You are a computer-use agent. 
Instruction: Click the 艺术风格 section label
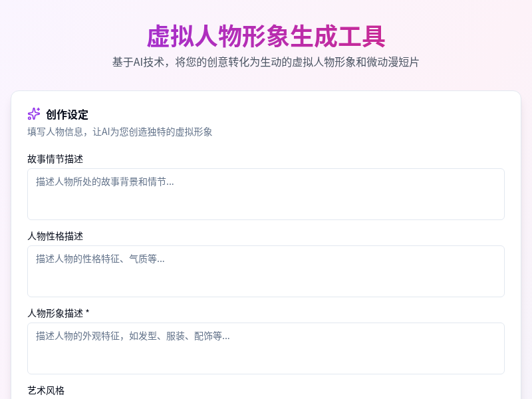coord(45,391)
